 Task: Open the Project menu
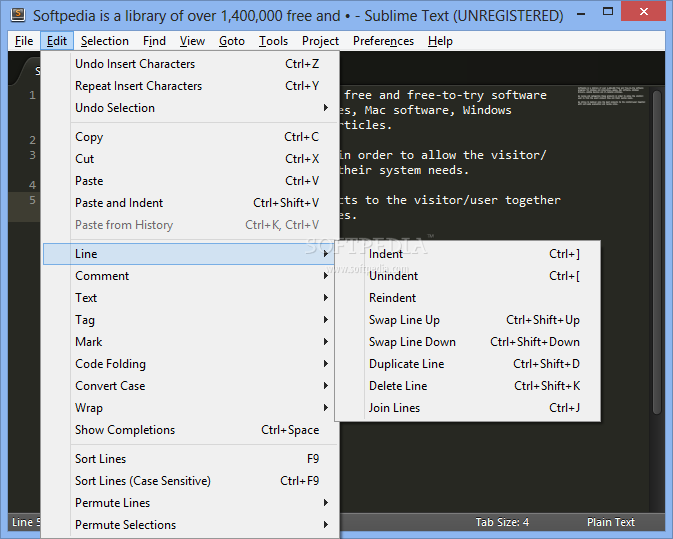click(321, 41)
